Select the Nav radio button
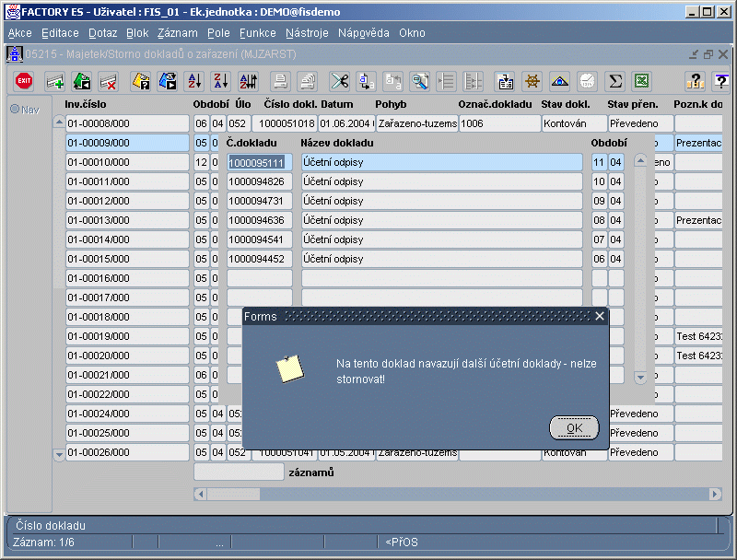The width and height of the screenshot is (737, 560). pos(15,110)
